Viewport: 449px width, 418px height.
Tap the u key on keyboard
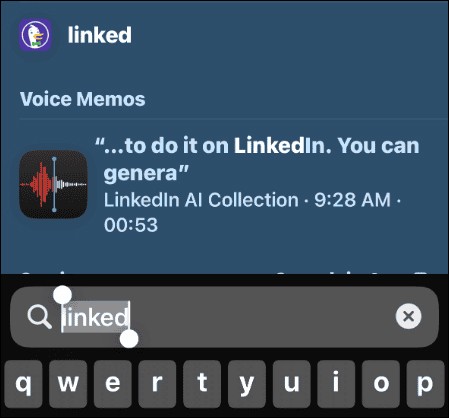tap(292, 384)
